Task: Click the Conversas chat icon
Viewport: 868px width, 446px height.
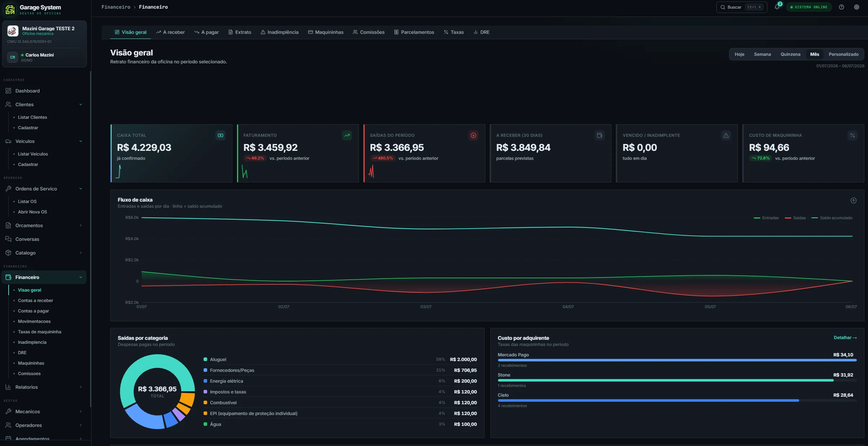Action: pyautogui.click(x=8, y=239)
